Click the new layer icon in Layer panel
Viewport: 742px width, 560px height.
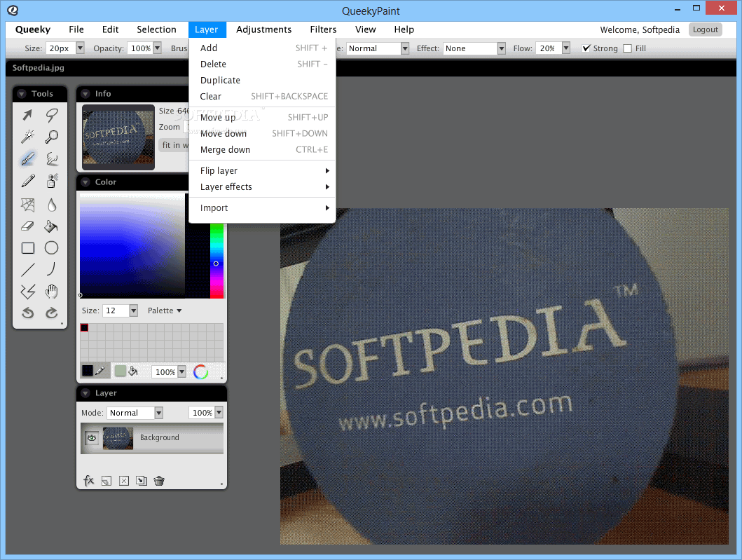(x=107, y=481)
